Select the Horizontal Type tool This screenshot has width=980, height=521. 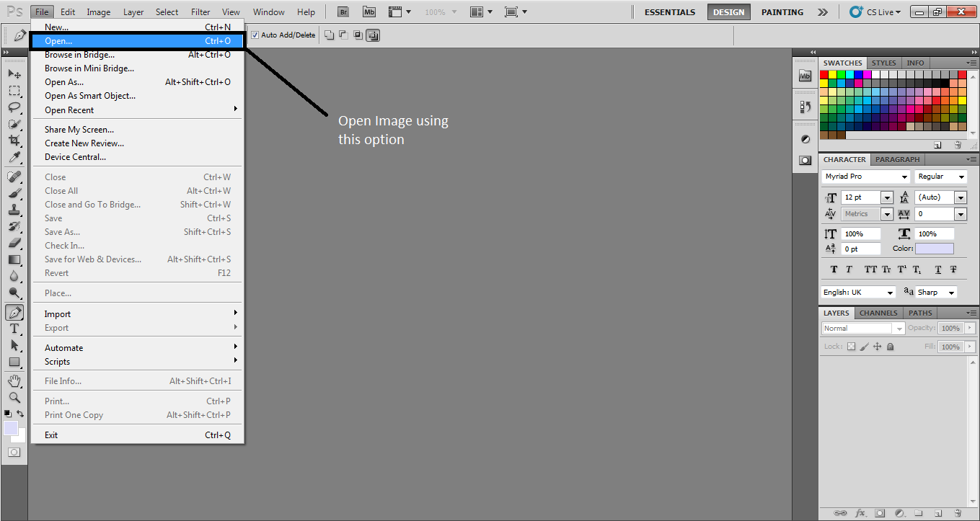pos(14,329)
